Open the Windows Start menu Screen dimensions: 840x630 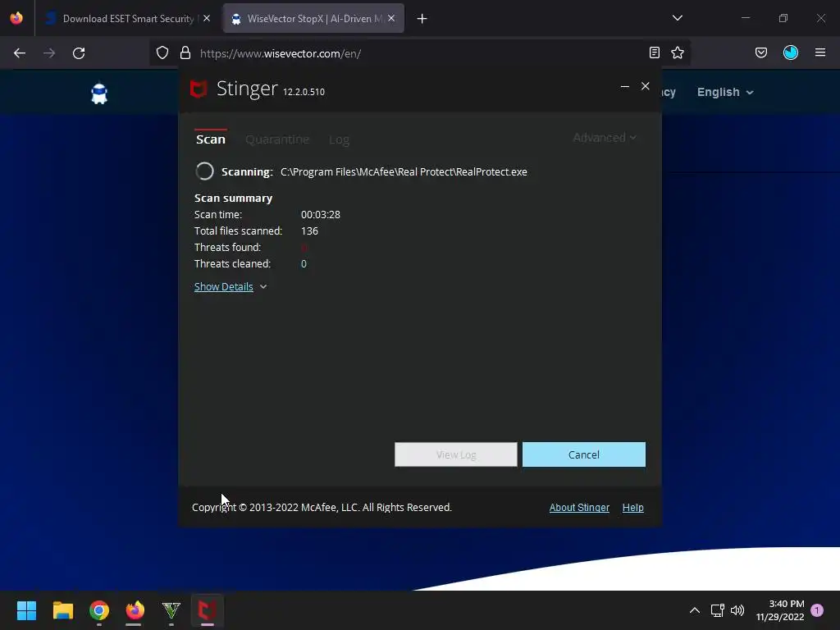click(26, 610)
